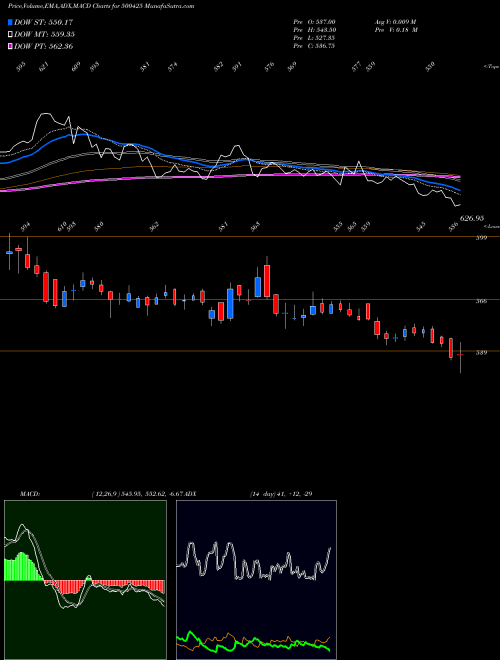Click the 'Pre C: 536.75' close value

(314, 46)
